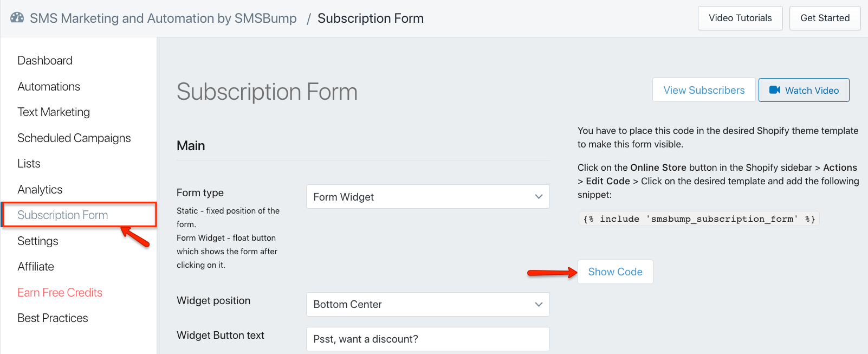Click the Form Widget dropdown chevron
This screenshot has width=868, height=354.
(x=539, y=197)
